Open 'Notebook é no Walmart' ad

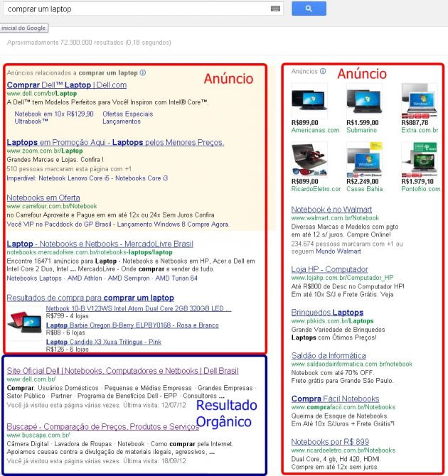coord(331,210)
